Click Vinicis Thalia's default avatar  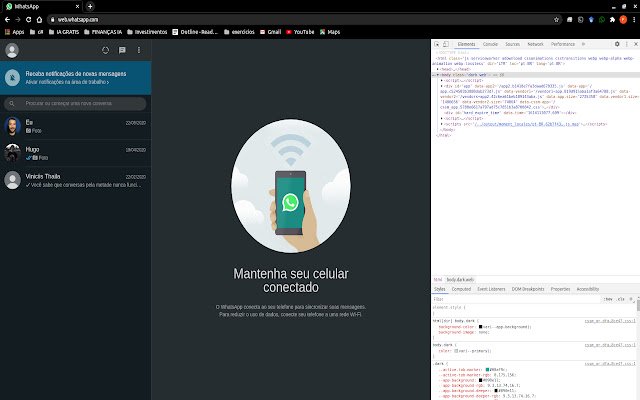click(12, 180)
